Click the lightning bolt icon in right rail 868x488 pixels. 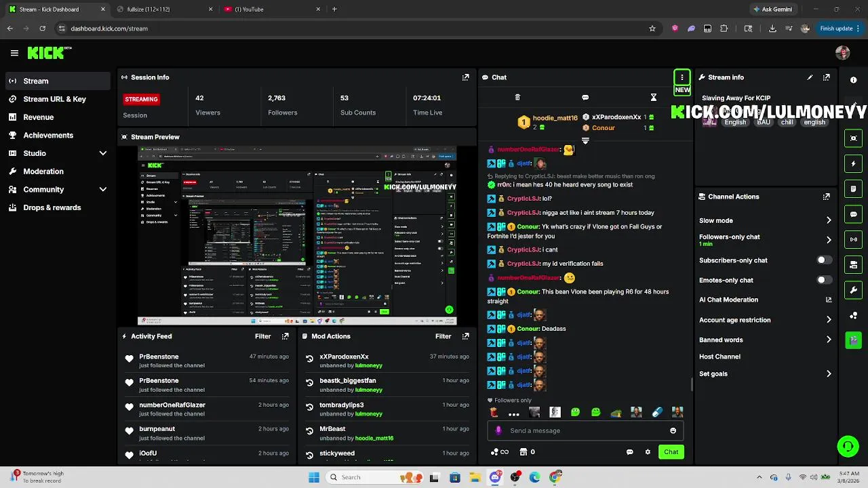click(853, 163)
